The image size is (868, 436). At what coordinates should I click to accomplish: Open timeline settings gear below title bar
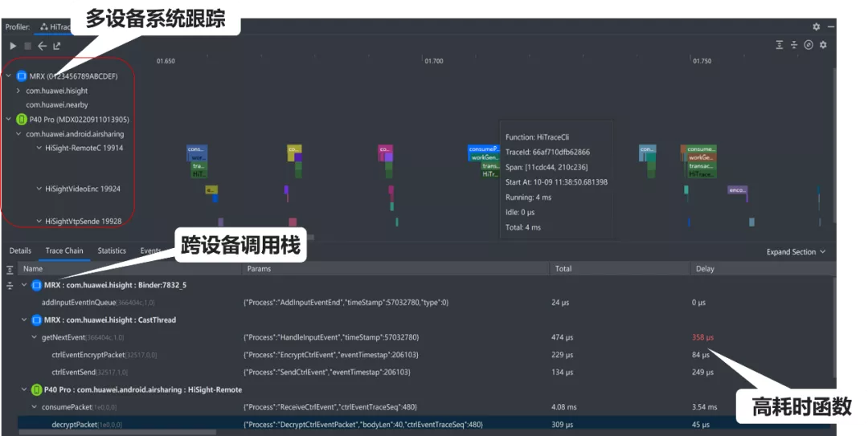click(x=823, y=45)
